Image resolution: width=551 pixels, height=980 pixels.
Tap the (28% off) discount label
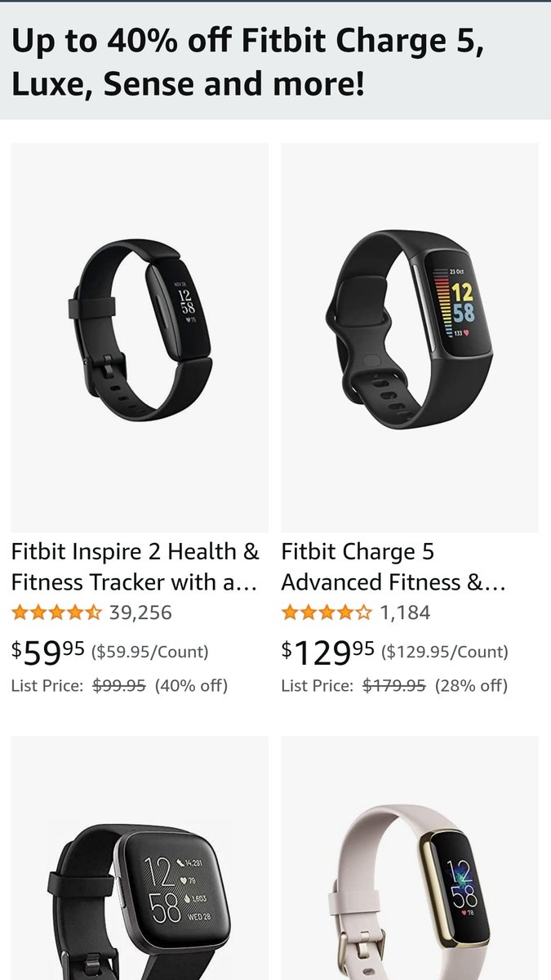click(x=471, y=686)
